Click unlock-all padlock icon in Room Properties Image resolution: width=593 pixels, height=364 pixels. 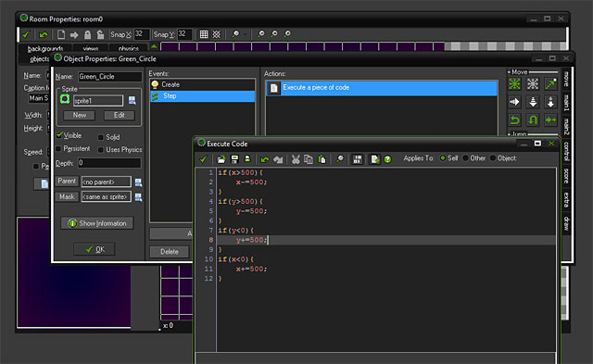click(x=100, y=35)
